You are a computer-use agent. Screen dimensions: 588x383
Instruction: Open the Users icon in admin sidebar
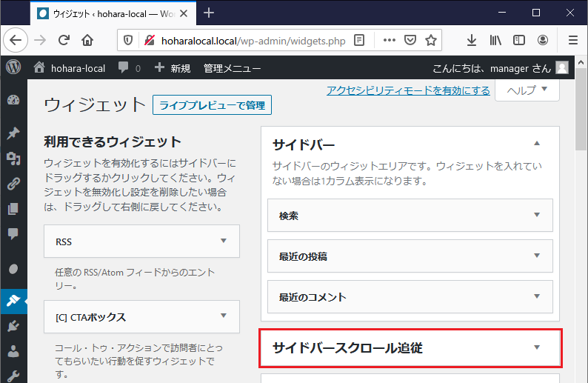(x=13, y=351)
